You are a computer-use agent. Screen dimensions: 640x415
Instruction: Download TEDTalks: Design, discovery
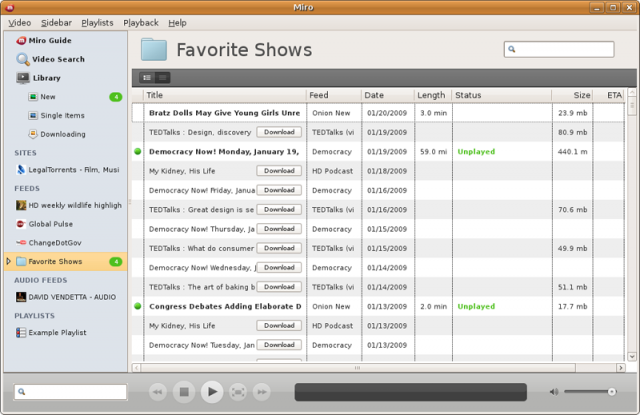(279, 132)
